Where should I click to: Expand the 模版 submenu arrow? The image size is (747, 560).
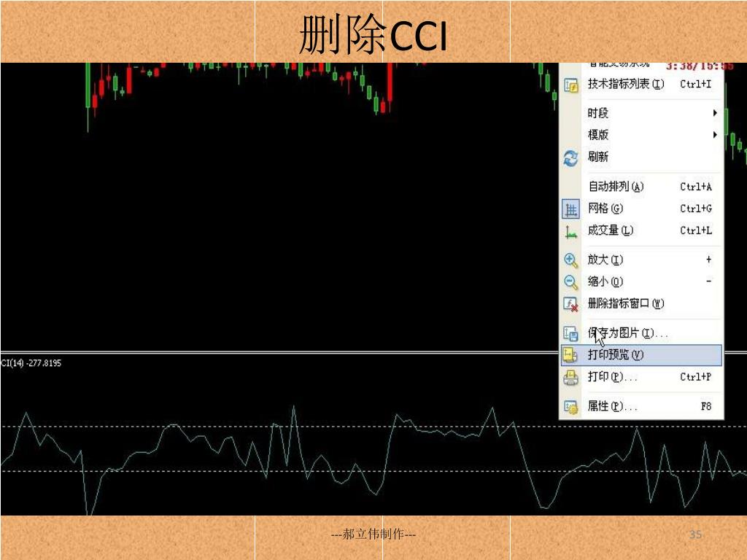pyautogui.click(x=715, y=135)
